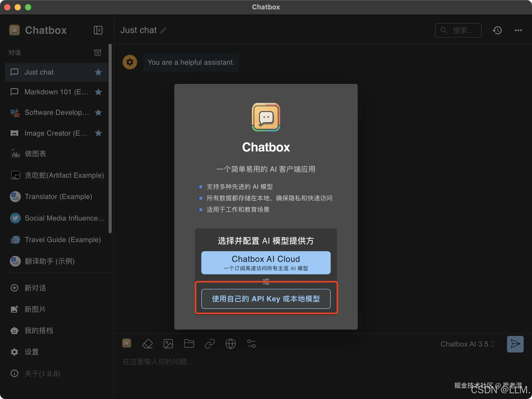Image resolution: width=532 pixels, height=399 pixels.
Task: Click the web browsing globe icon
Action: pos(230,344)
